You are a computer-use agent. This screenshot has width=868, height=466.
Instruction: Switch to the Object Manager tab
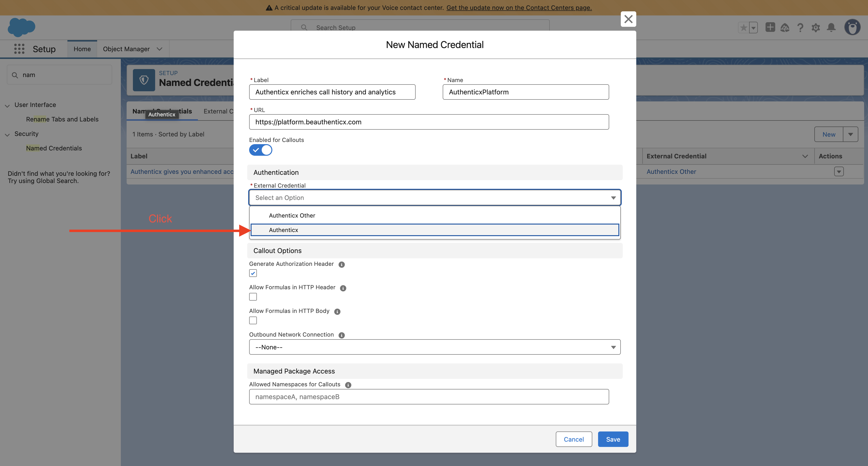point(126,49)
